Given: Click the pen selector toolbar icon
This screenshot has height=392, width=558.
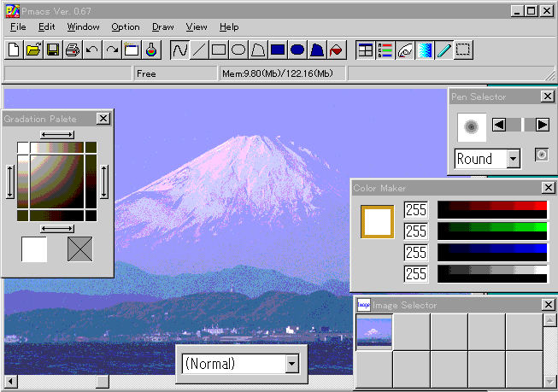Looking at the screenshot, I should coord(405,50).
